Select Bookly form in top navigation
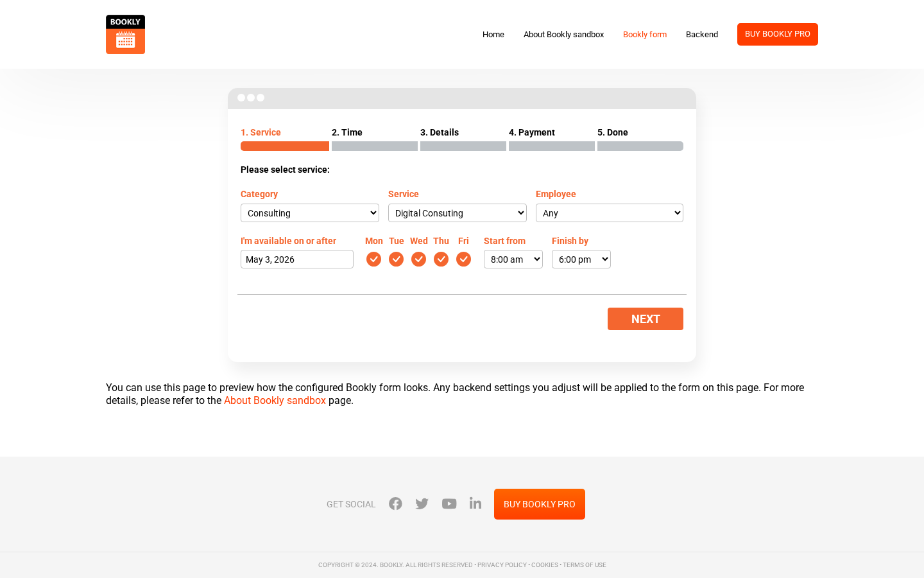The image size is (924, 578). coord(645,34)
